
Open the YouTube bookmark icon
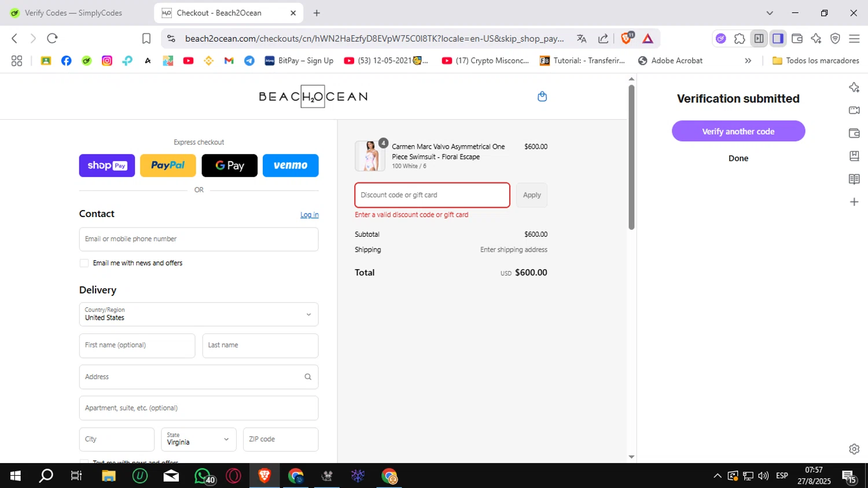click(x=188, y=60)
